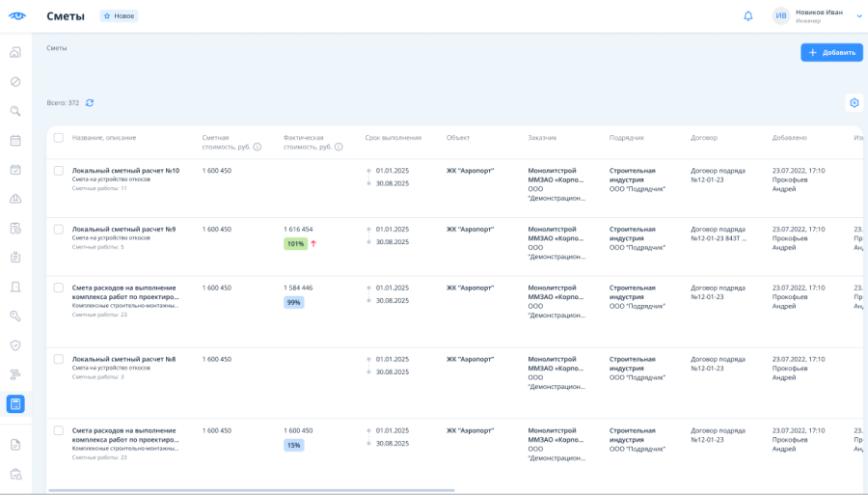Click the Добавлено column header
The width and height of the screenshot is (868, 495).
coord(789,138)
